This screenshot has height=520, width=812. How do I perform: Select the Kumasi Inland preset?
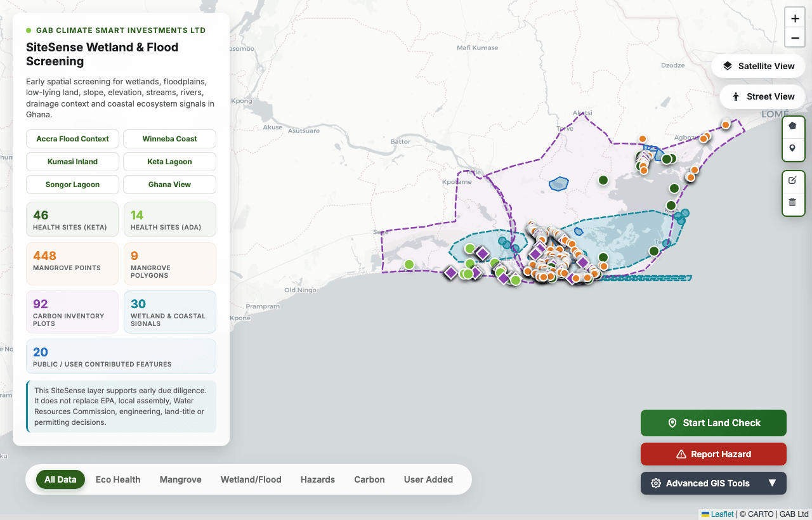72,162
